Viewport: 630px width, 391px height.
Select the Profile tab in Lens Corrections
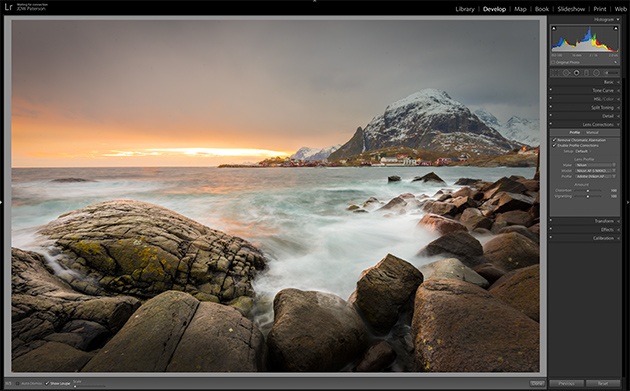click(575, 132)
